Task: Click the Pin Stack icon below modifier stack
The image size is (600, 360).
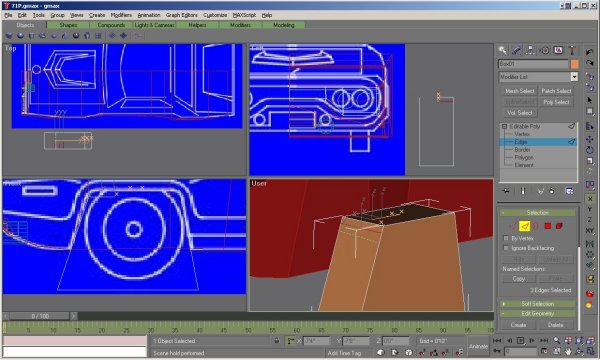Action: coord(506,191)
